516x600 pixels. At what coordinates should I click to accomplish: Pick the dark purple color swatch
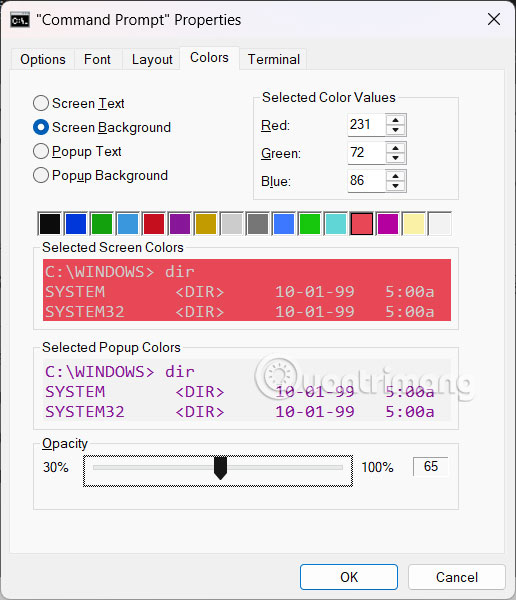[180, 224]
